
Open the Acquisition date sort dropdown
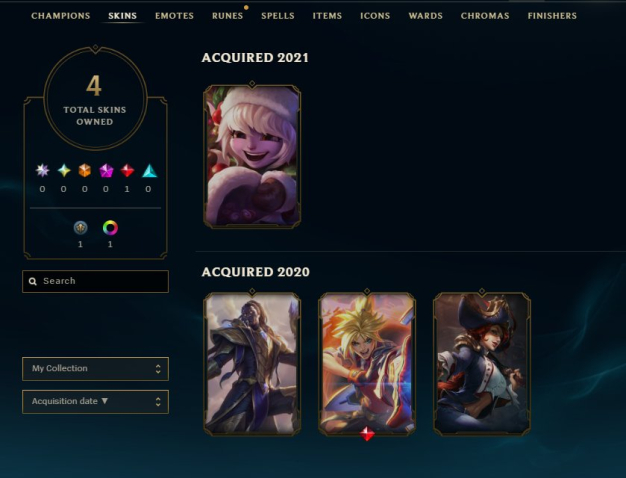(95, 402)
